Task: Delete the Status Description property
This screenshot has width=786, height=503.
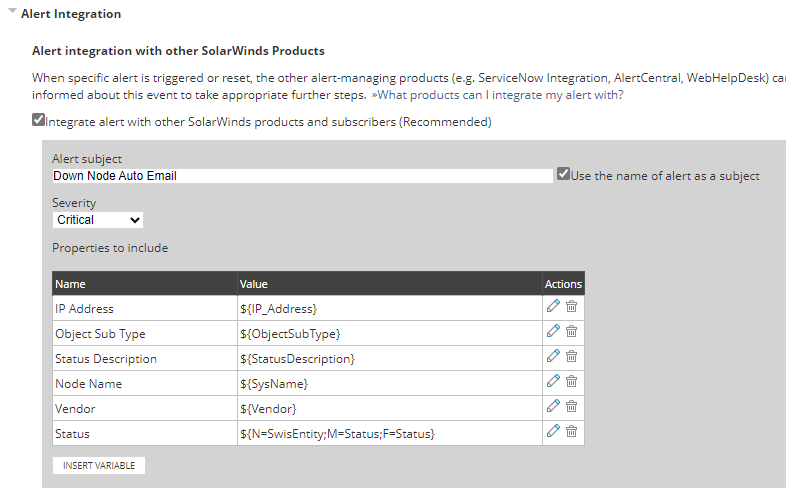Action: (571, 356)
